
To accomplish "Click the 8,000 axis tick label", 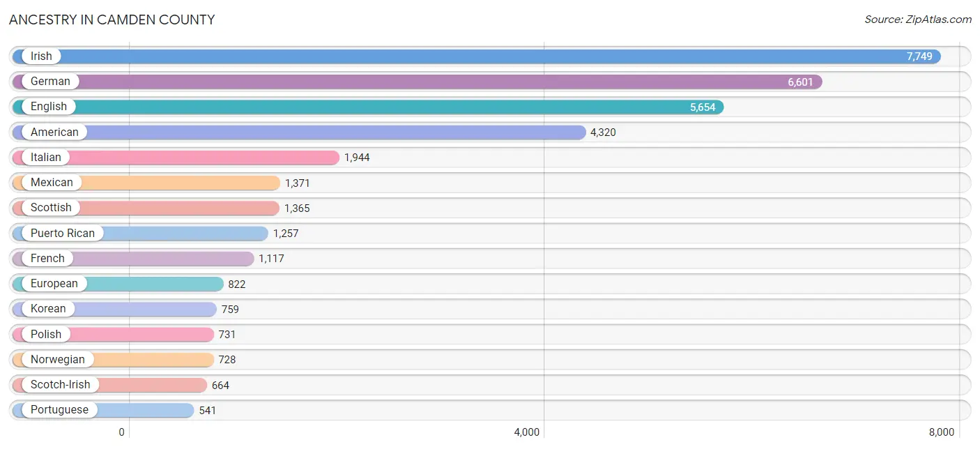I will 941,432.
